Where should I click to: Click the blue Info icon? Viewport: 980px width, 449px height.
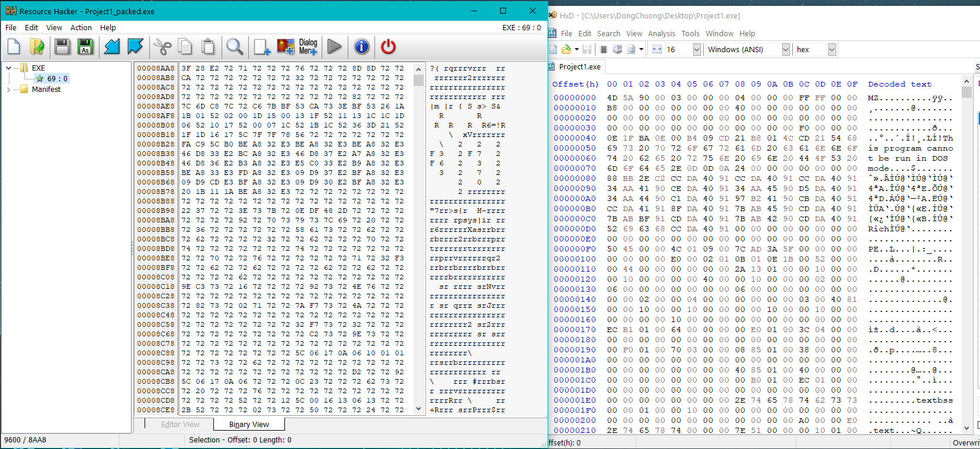(x=361, y=47)
